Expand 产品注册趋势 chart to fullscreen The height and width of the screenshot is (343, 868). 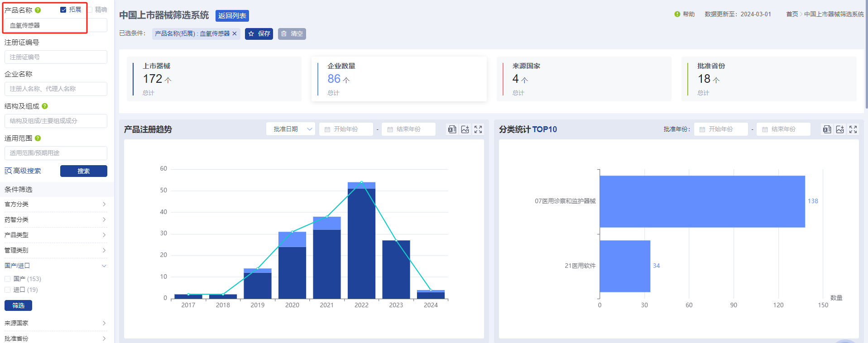click(x=478, y=129)
